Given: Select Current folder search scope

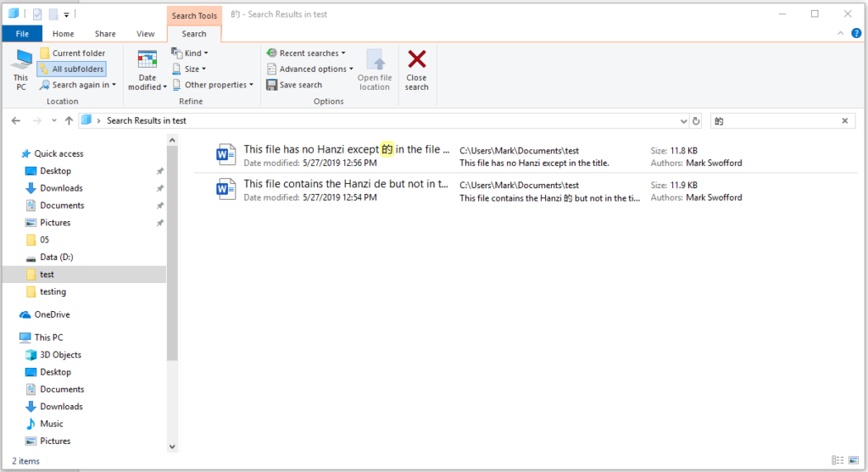Looking at the screenshot, I should [73, 53].
